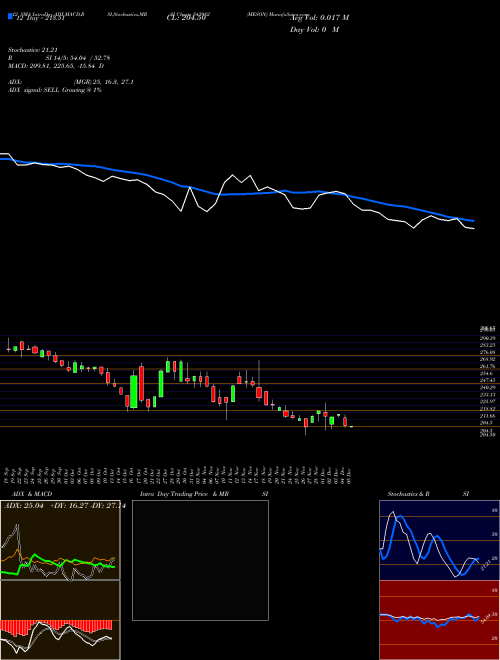
Task: Click the 261.76 price axis label
Action: (489, 366)
